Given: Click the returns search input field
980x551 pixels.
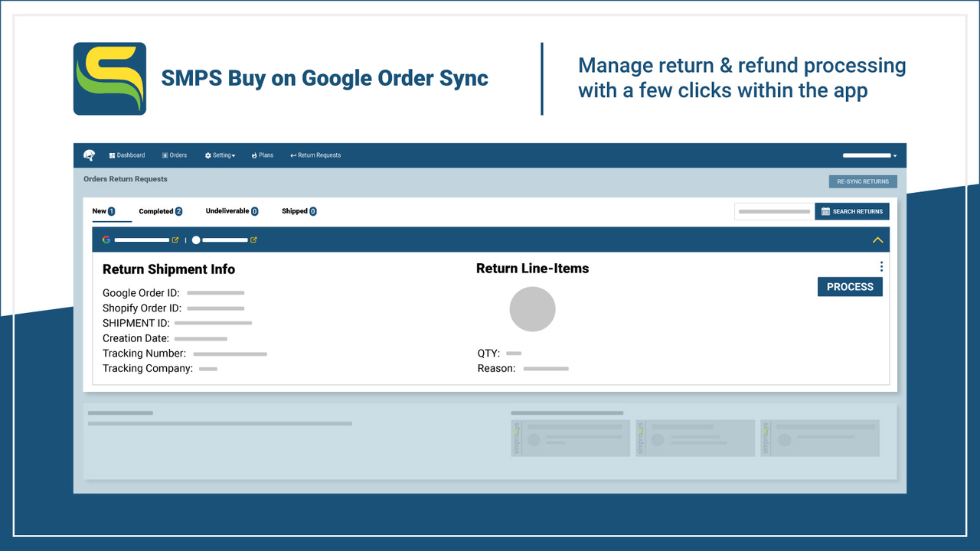Looking at the screenshot, I should [773, 211].
